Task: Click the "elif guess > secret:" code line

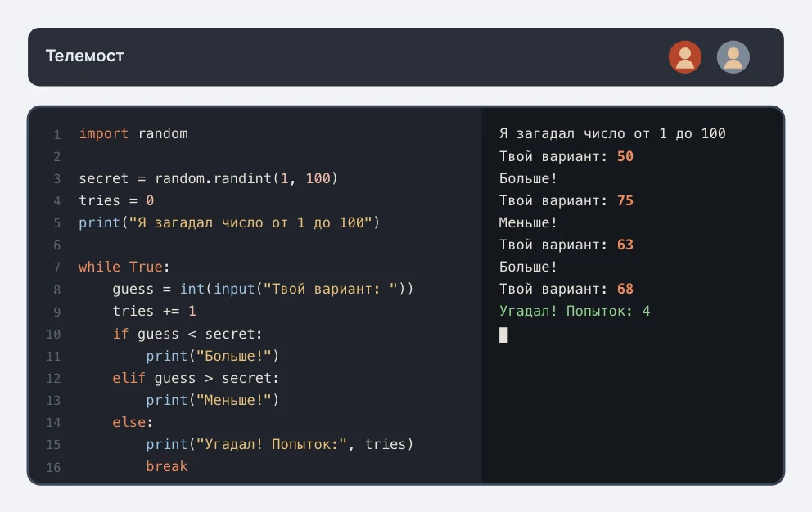Action: tap(196, 379)
